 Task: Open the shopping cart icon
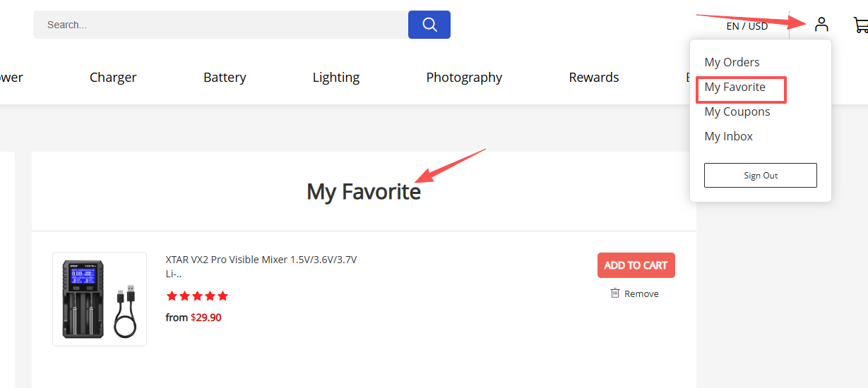[860, 25]
